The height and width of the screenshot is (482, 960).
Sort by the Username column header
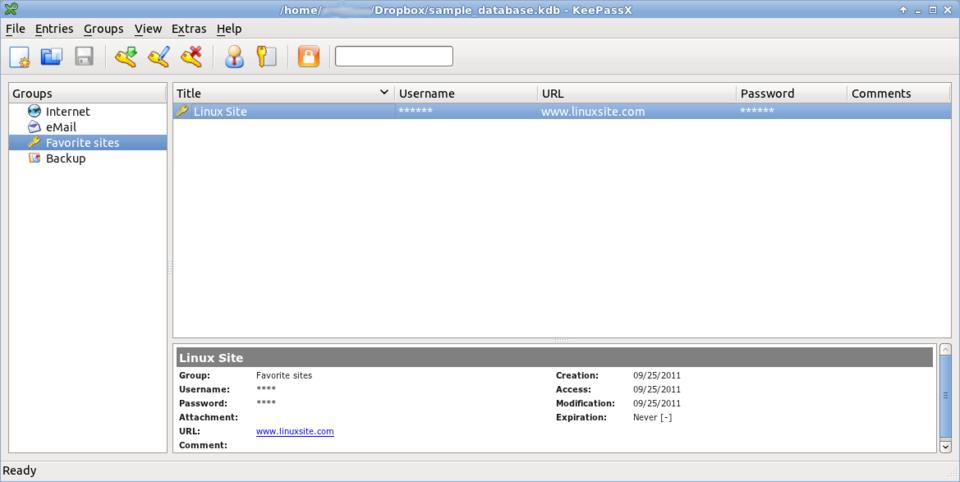pyautogui.click(x=466, y=93)
